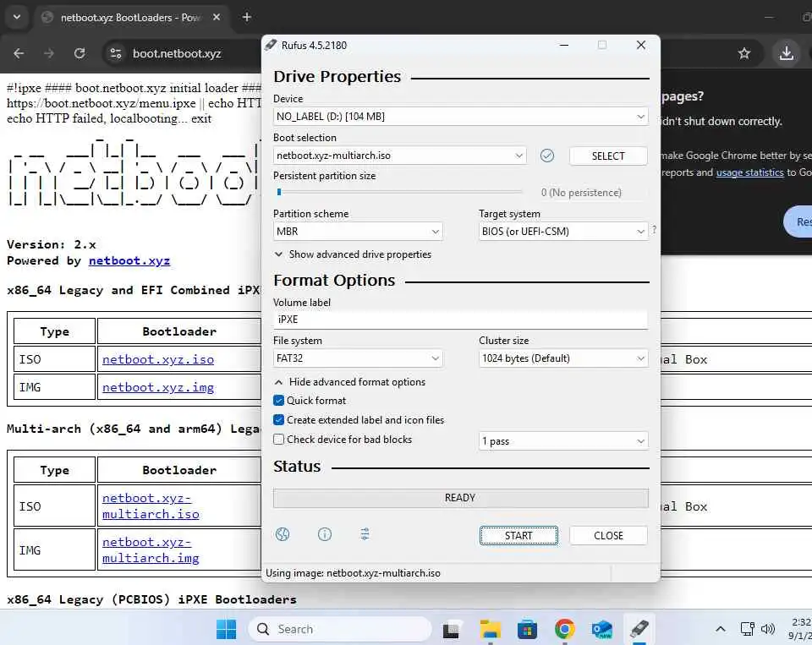This screenshot has height=645, width=812.
Task: Click Chrome address bar boot.netboot.xyz
Action: 177,53
